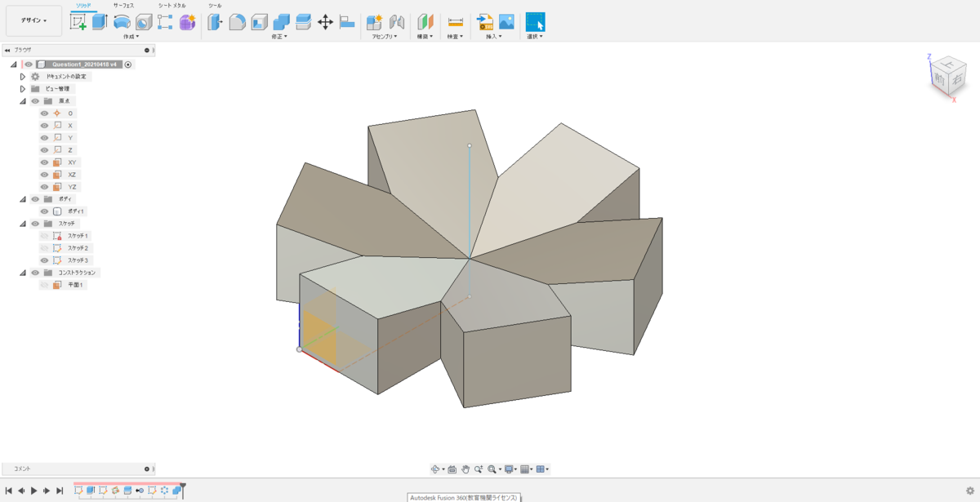The width and height of the screenshot is (980, 502).
Task: Open Viewports layout dropdown
Action: 542,469
